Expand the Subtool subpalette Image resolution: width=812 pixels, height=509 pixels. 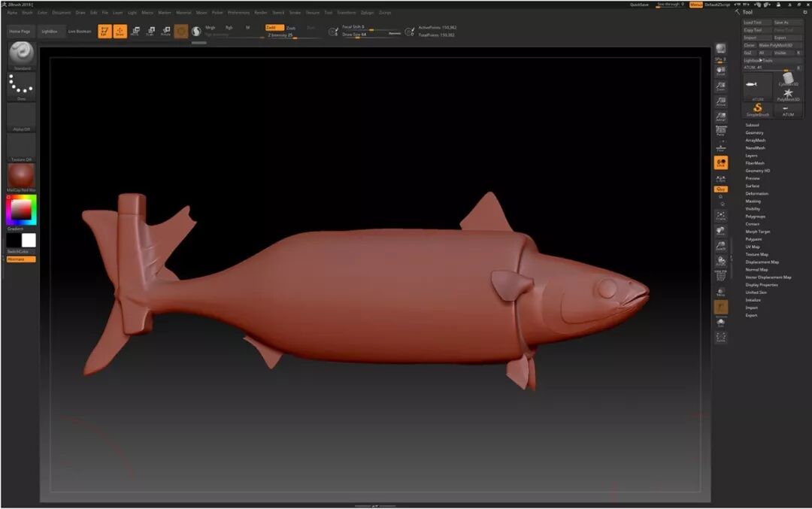(x=752, y=125)
